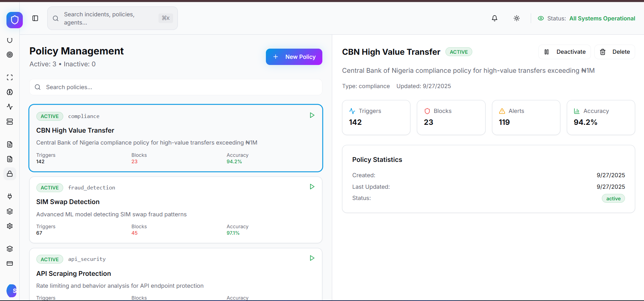Open the layers icon just above the card icon
This screenshot has height=301, width=644.
point(10,249)
